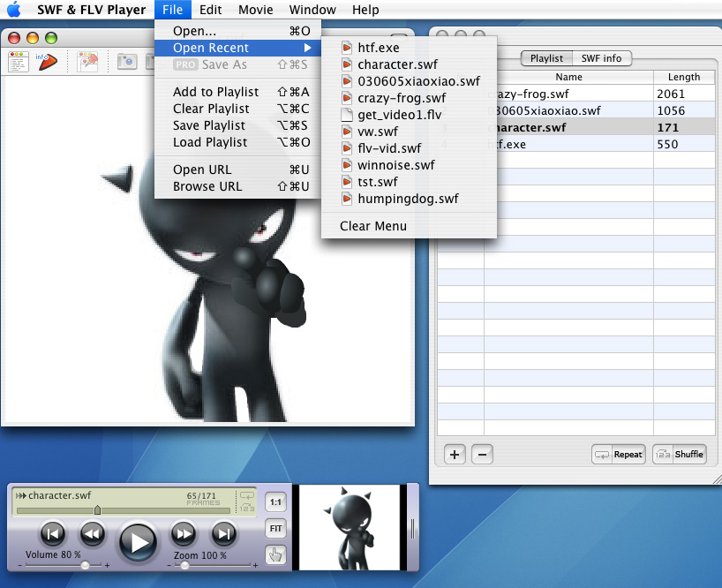Click the volume plus sign
722x588 pixels.
[107, 565]
